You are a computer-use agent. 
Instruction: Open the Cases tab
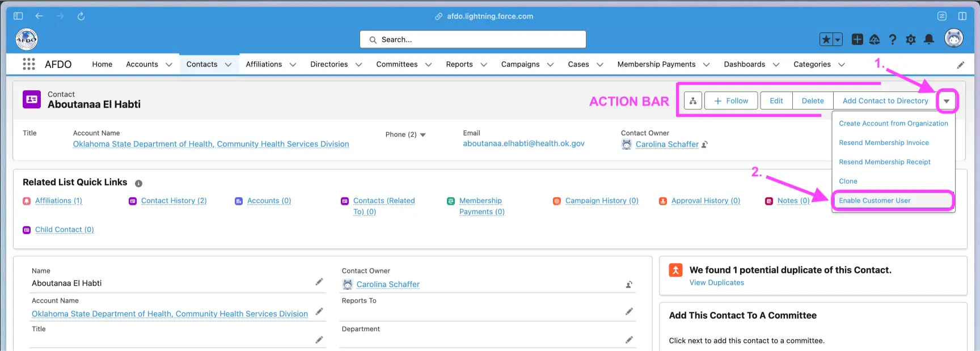[x=578, y=64]
